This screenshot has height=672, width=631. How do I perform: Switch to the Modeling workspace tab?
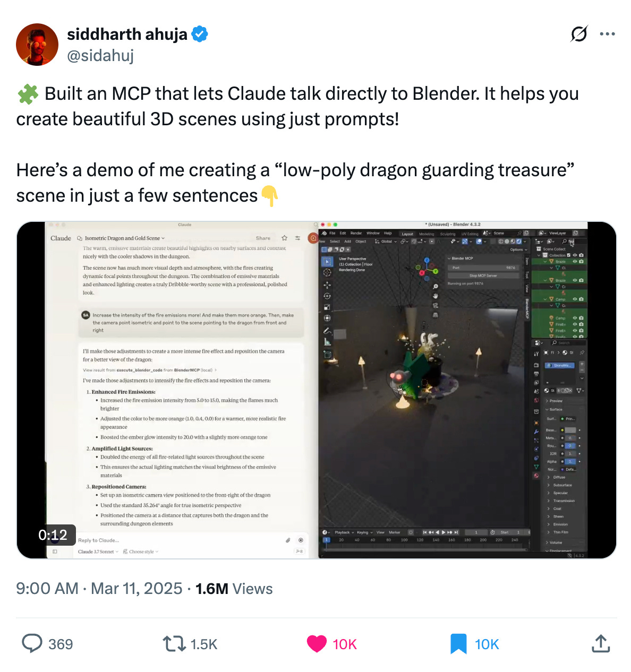(427, 234)
